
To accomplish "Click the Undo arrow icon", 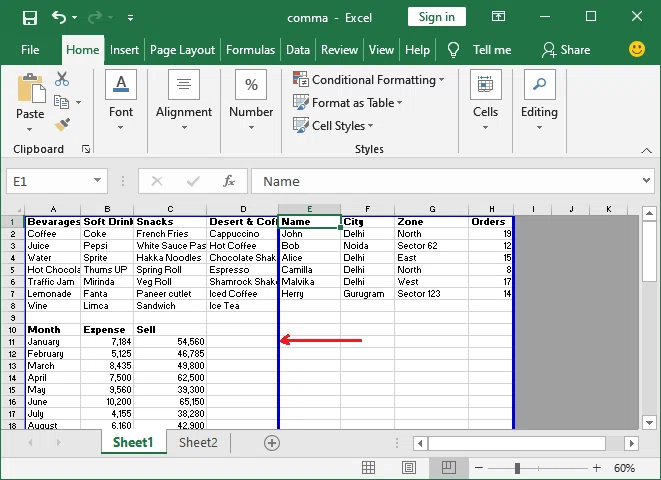I will point(59,17).
